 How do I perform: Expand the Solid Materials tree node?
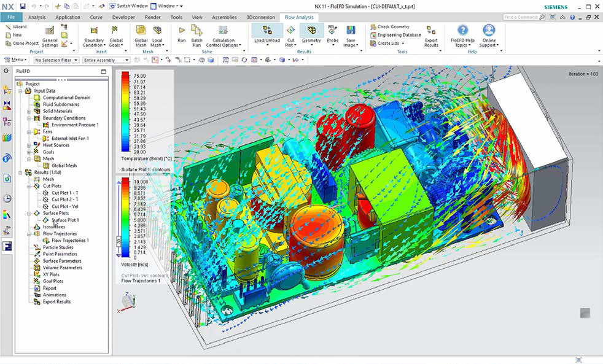click(x=29, y=111)
